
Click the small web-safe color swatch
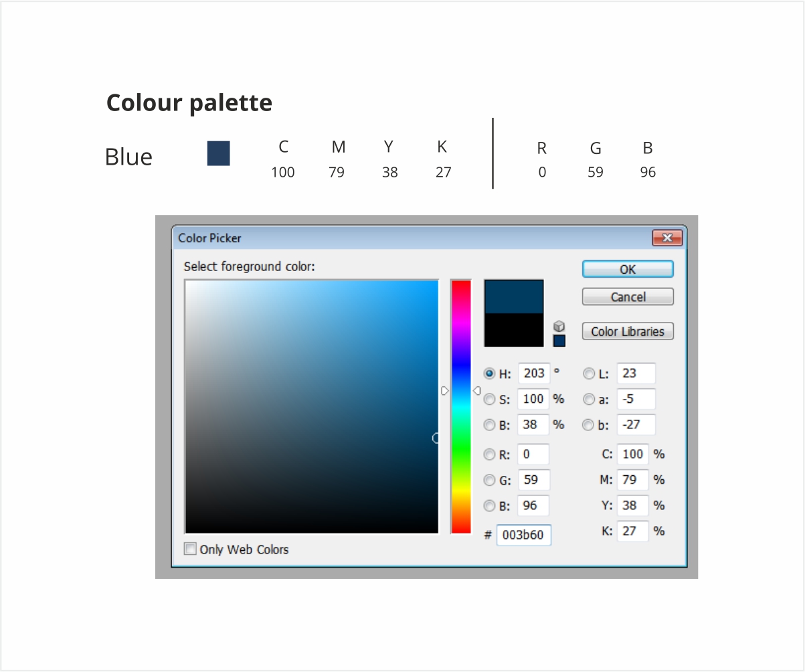tap(559, 341)
